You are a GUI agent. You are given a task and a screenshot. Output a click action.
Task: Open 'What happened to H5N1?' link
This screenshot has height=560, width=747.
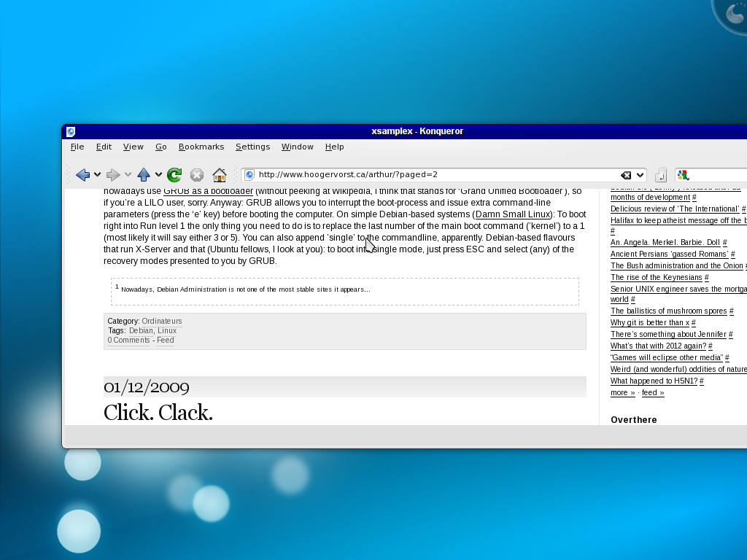pyautogui.click(x=654, y=381)
